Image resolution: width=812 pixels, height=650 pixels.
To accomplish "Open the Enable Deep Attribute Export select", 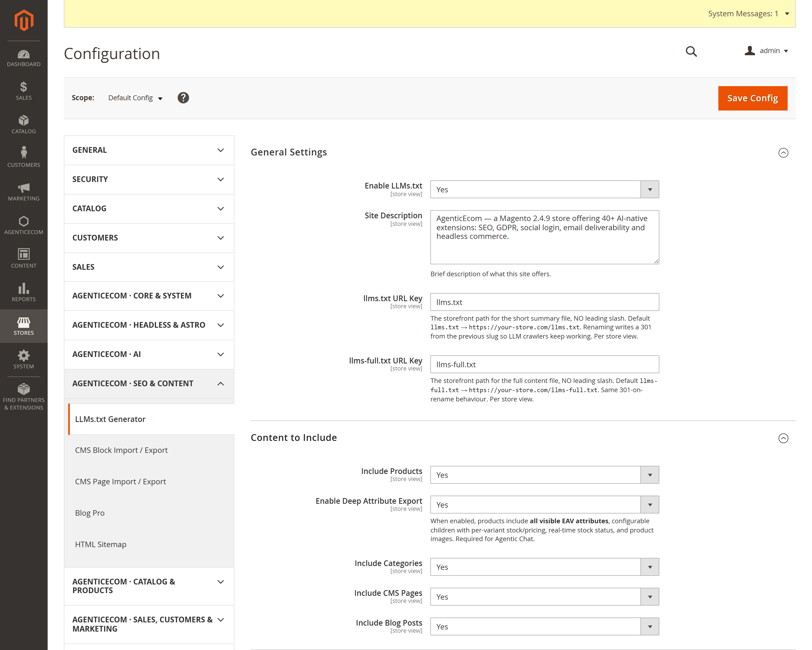I will (545, 505).
